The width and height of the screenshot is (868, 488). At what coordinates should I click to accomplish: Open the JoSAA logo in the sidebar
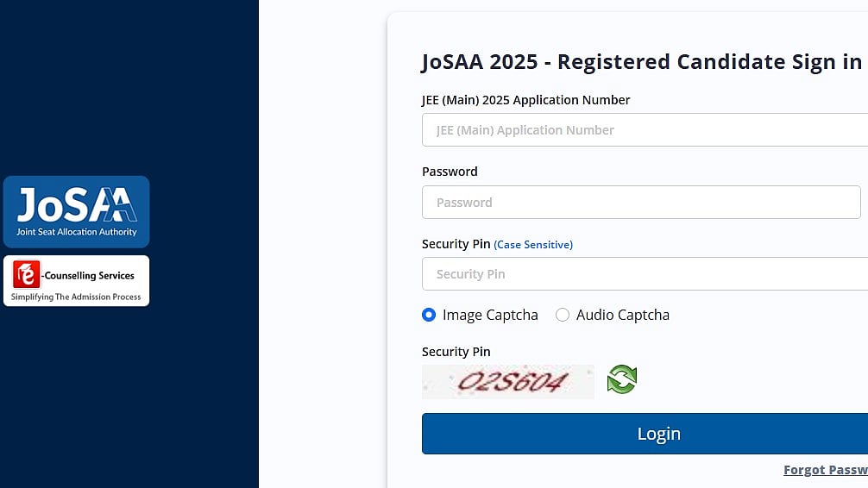tap(77, 212)
